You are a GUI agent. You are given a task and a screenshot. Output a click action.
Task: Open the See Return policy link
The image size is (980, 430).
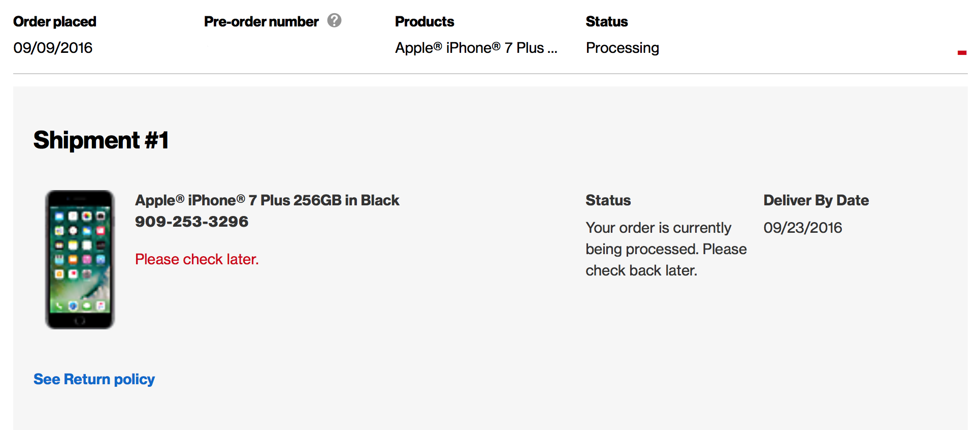pos(94,379)
